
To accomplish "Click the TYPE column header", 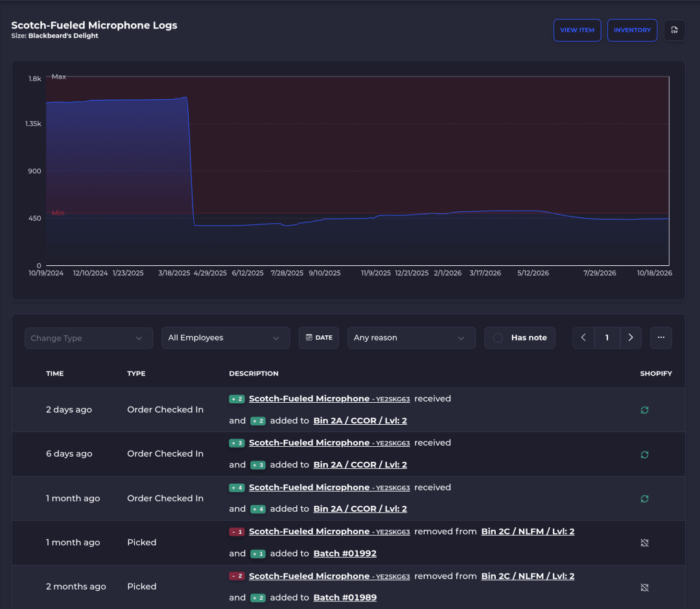I will tap(136, 374).
